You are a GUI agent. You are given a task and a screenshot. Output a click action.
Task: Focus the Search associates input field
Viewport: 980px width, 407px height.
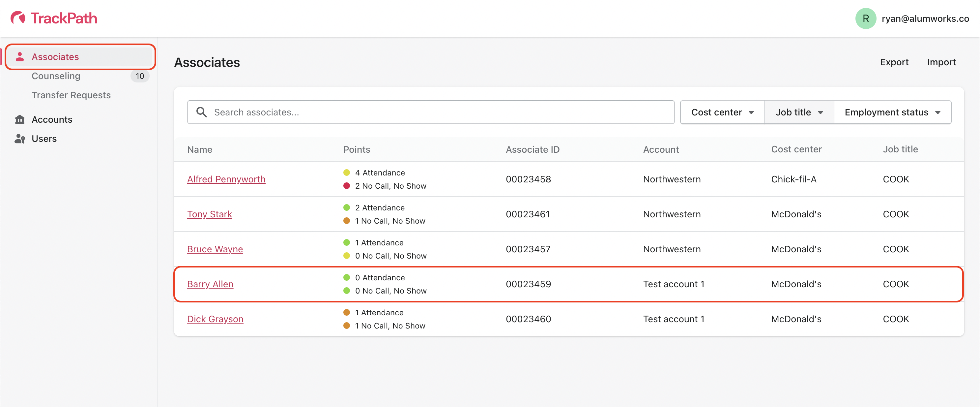click(x=438, y=112)
